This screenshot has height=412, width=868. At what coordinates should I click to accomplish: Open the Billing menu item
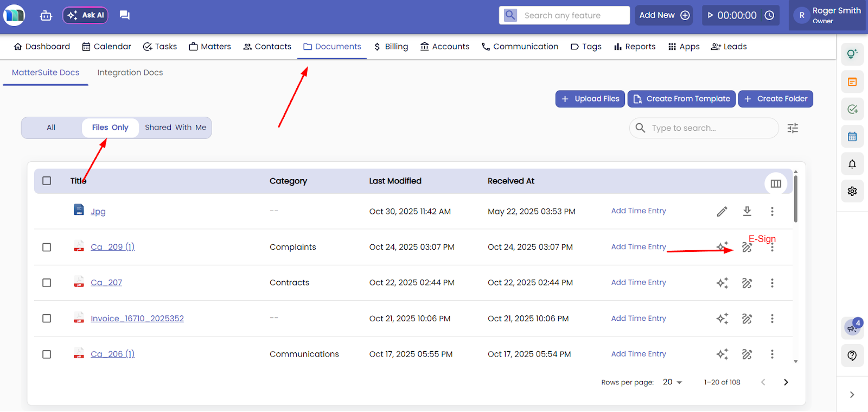pos(391,47)
